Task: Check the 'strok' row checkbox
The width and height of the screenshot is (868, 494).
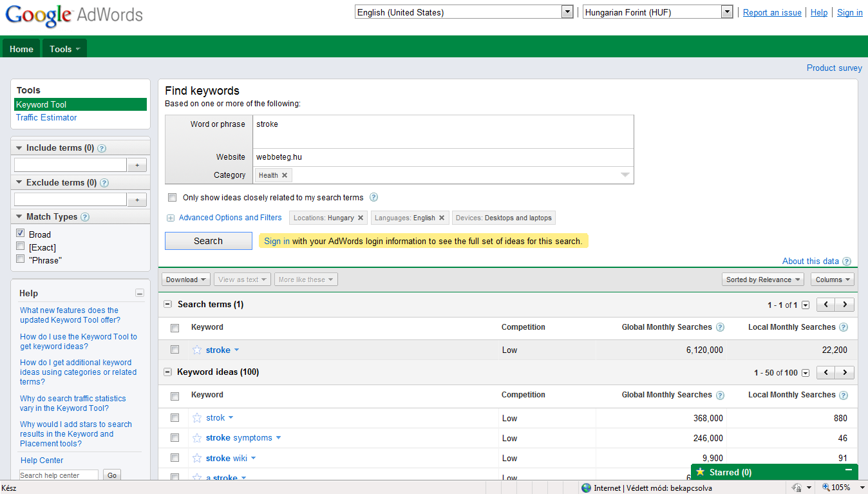Action: tap(175, 418)
